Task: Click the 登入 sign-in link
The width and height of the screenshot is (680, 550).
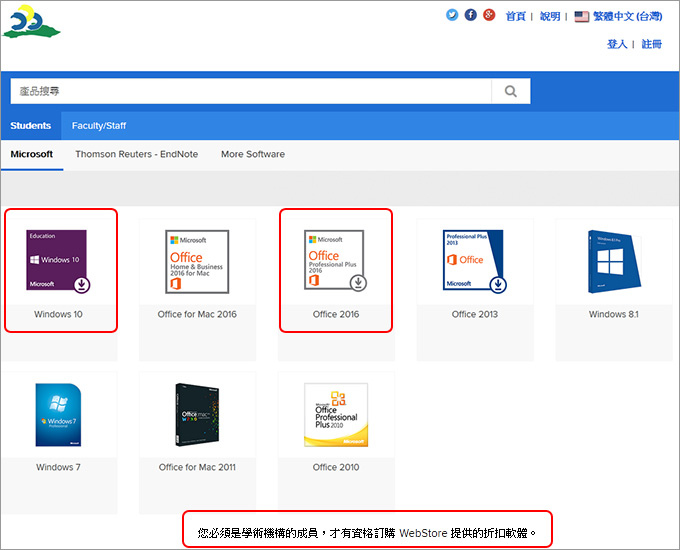Action: click(617, 44)
